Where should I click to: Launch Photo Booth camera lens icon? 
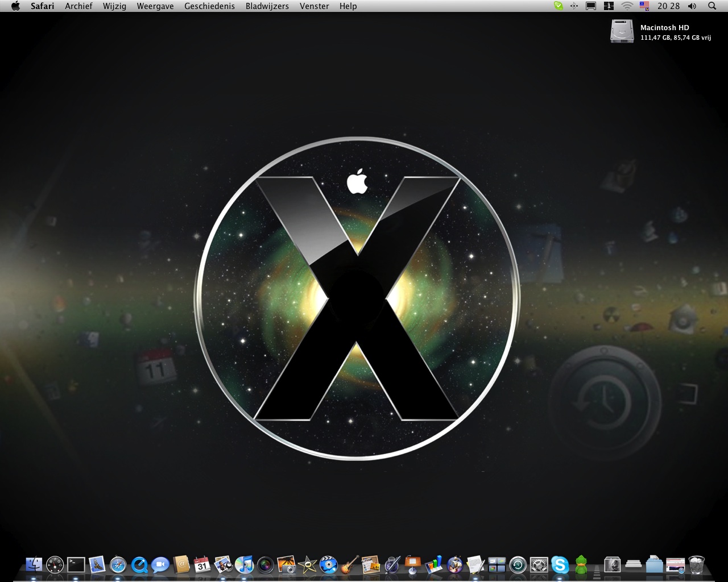[x=266, y=564]
